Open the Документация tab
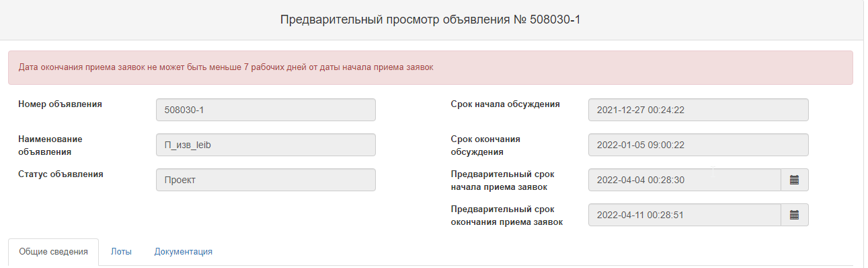The width and height of the screenshot is (868, 268). [x=184, y=252]
